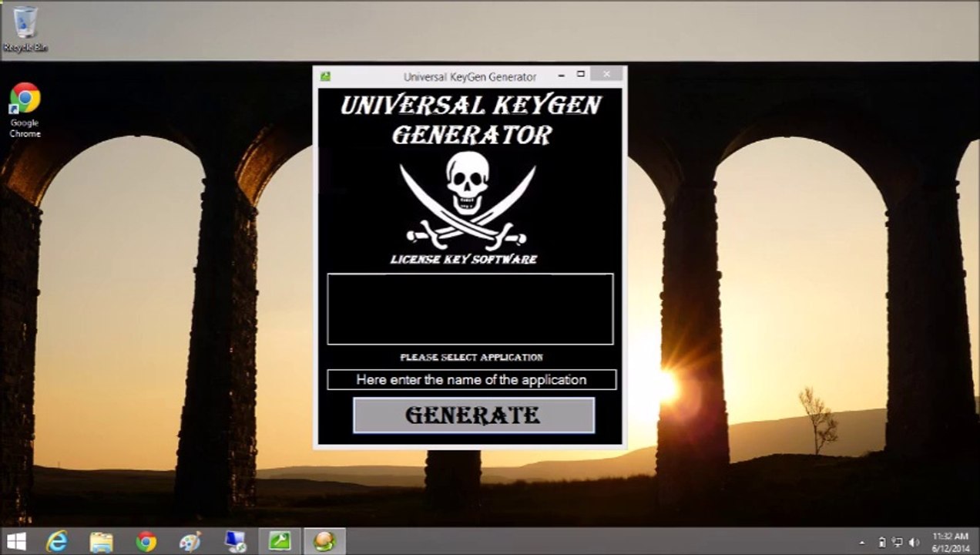
Task: Click the empty key output box
Action: pyautogui.click(x=470, y=308)
